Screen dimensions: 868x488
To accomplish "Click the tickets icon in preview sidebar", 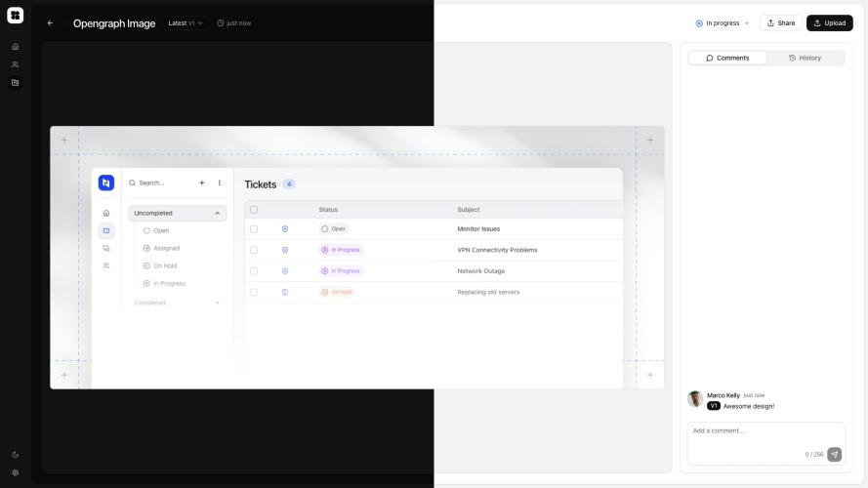I will coord(106,230).
